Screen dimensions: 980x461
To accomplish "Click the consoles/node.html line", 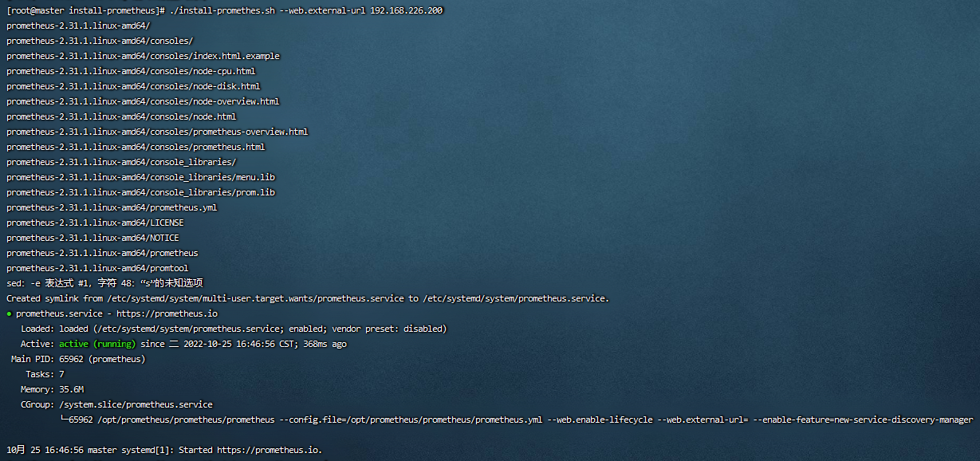I will coord(121,116).
